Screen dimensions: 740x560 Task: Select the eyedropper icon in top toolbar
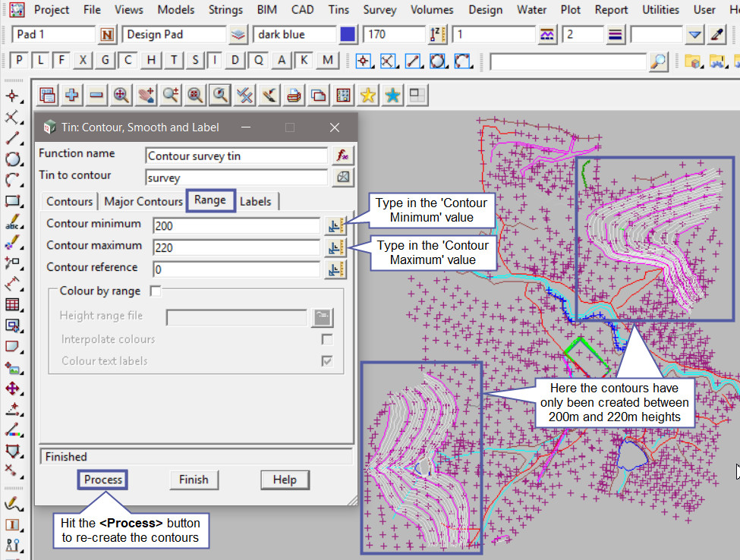pos(717,35)
